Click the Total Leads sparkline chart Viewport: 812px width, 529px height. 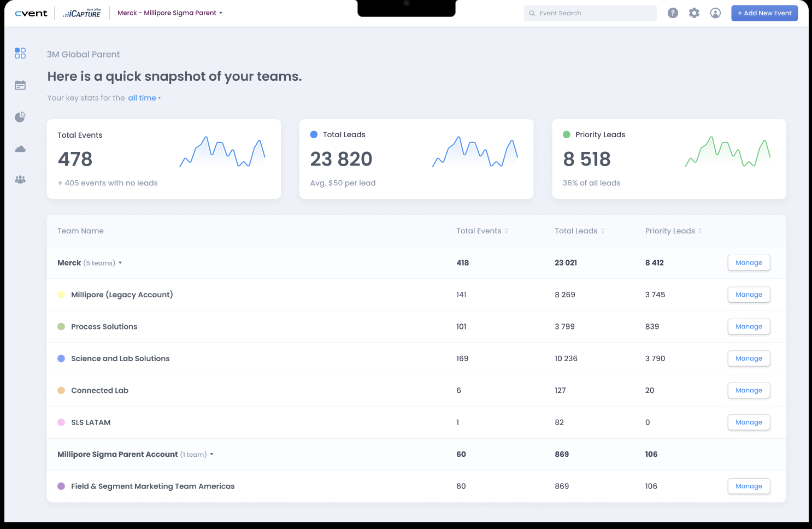475,152
